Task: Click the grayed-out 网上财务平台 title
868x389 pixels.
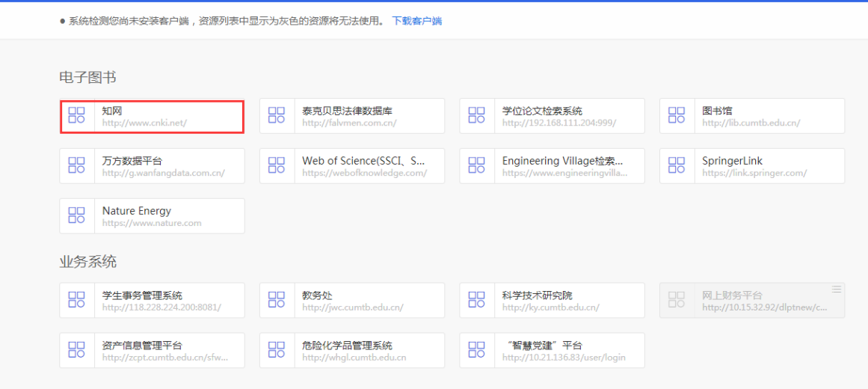Action: pyautogui.click(x=732, y=295)
